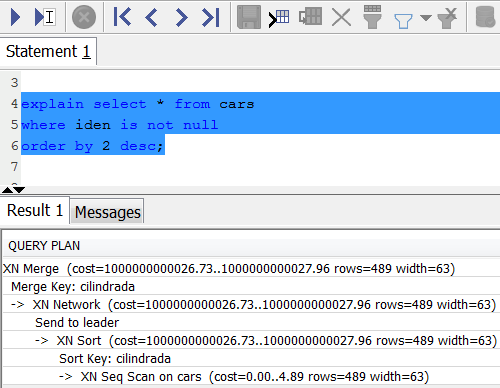500x388 pixels.
Task: Select the 'XN Seq Scan on cars' row
Action: pyautogui.click(x=251, y=376)
